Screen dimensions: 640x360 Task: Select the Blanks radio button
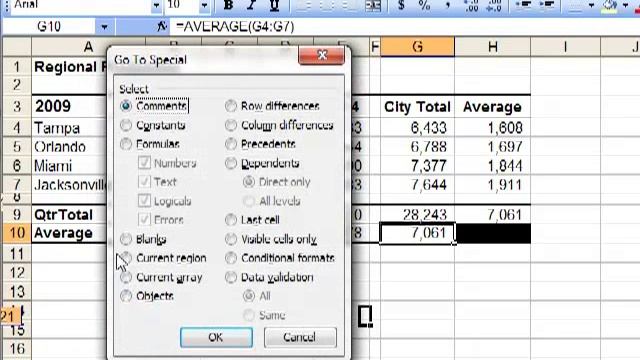click(x=126, y=239)
